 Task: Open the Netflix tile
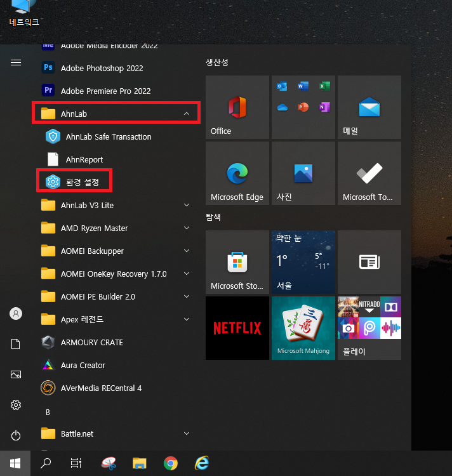click(x=237, y=328)
